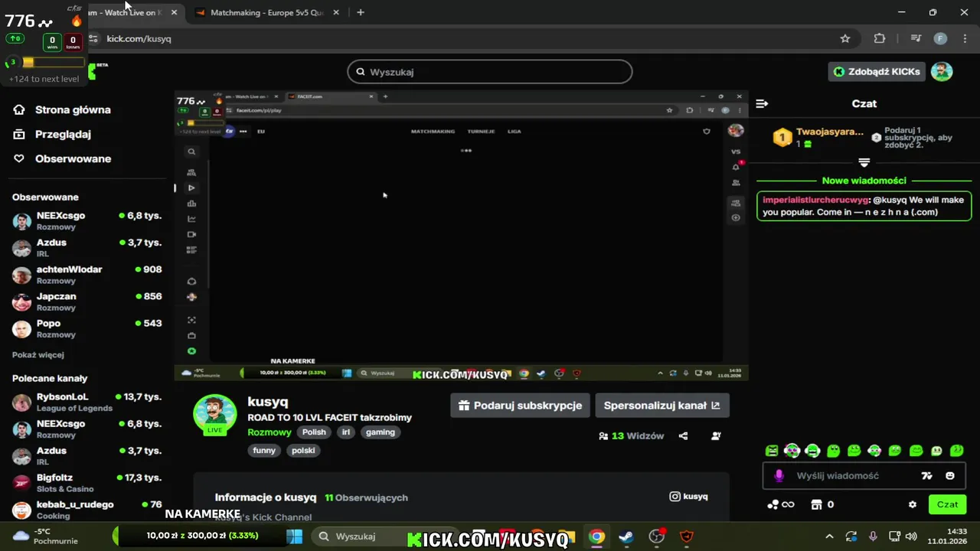Open RybsonLoL recommended channel
Viewport: 980px width, 551px height.
tap(87, 403)
